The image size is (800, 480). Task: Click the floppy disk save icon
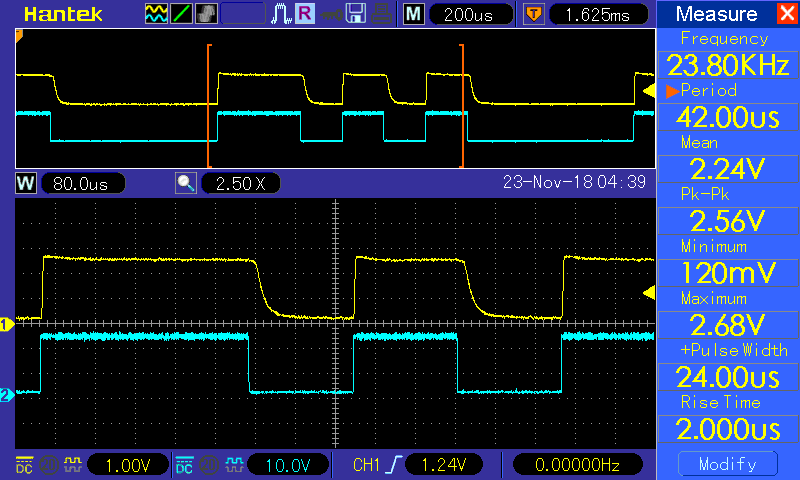point(353,14)
